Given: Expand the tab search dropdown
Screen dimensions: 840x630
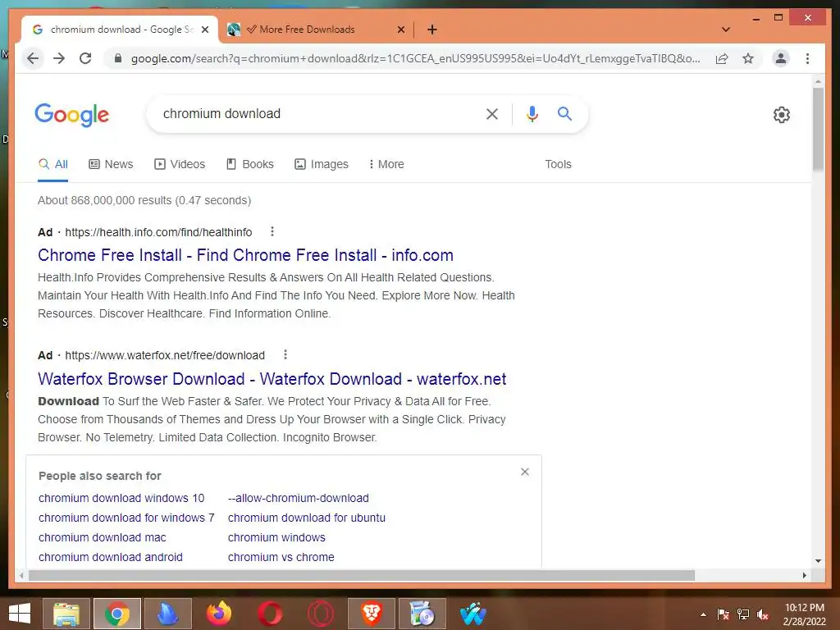Looking at the screenshot, I should 725,30.
